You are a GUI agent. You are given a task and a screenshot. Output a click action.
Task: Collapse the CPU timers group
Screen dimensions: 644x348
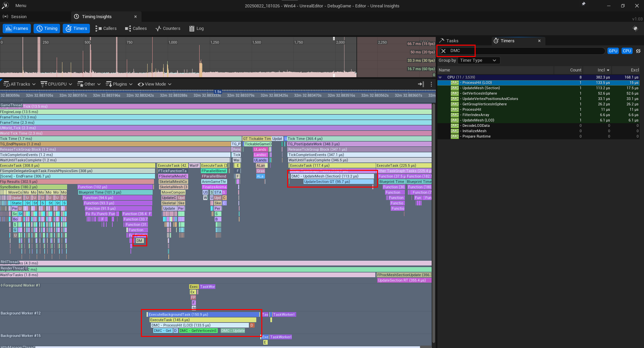(440, 78)
